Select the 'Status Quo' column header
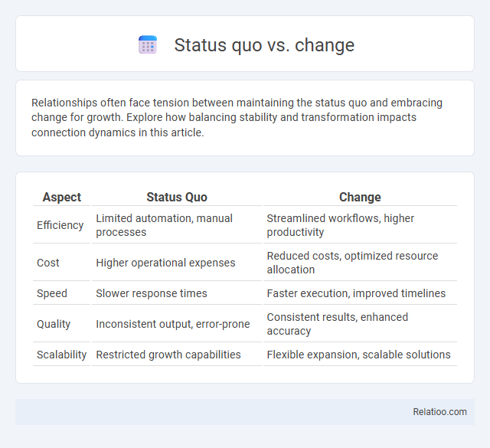 (177, 197)
